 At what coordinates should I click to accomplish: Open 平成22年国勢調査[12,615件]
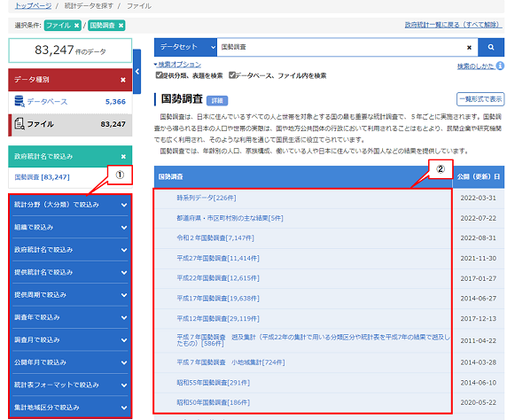pyautogui.click(x=218, y=278)
